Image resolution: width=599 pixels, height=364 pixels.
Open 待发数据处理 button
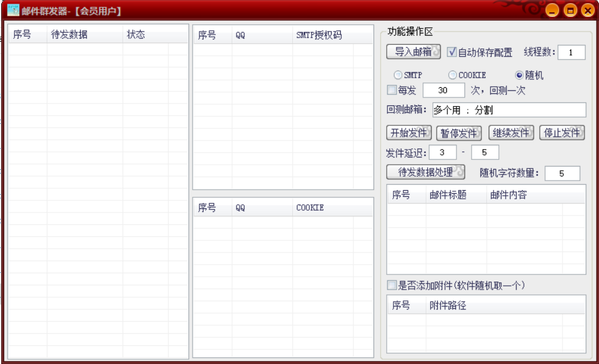click(426, 173)
